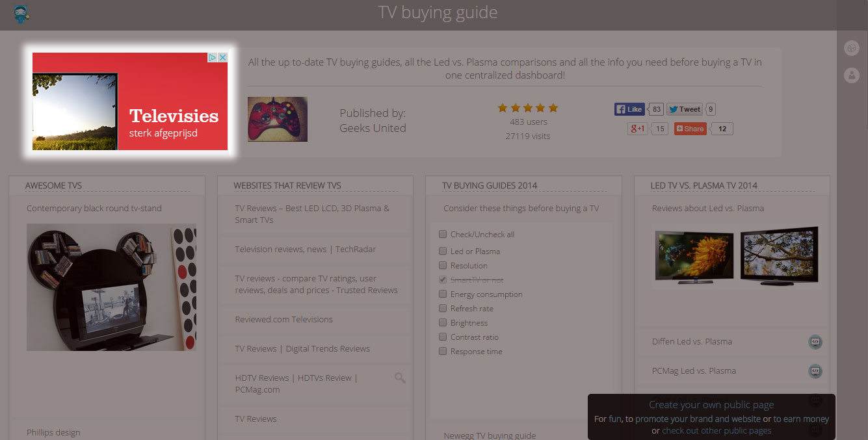868x440 pixels.
Task: Click the cube icon in right sidebar
Action: pyautogui.click(x=851, y=48)
